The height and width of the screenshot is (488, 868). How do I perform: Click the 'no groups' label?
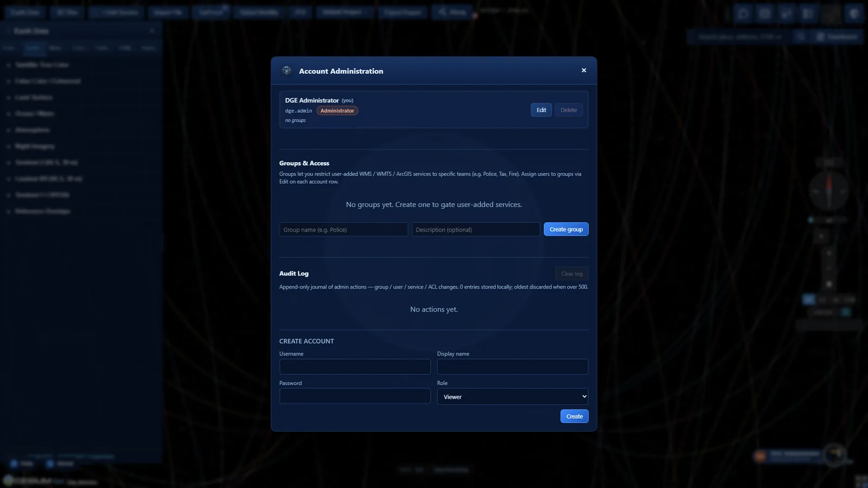click(295, 120)
